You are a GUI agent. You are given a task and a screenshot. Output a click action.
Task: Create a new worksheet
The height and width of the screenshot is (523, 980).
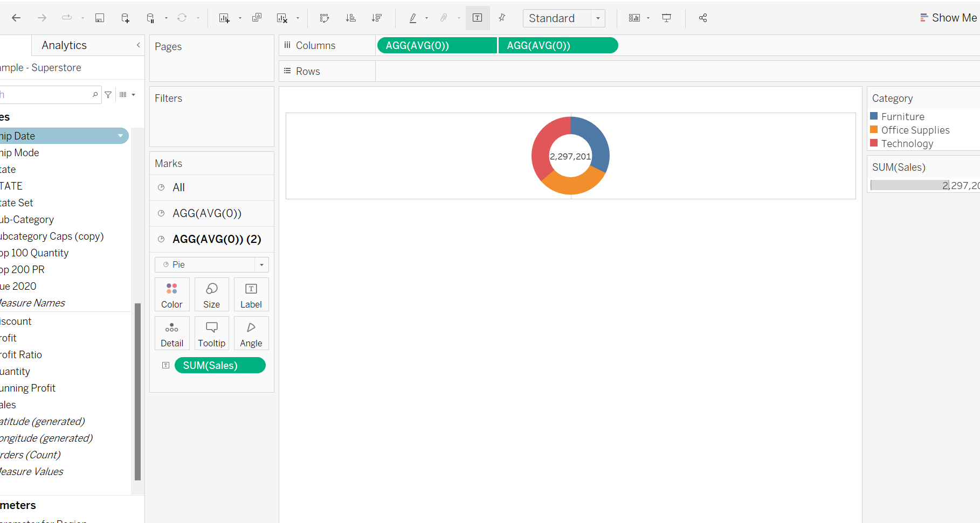tap(224, 18)
